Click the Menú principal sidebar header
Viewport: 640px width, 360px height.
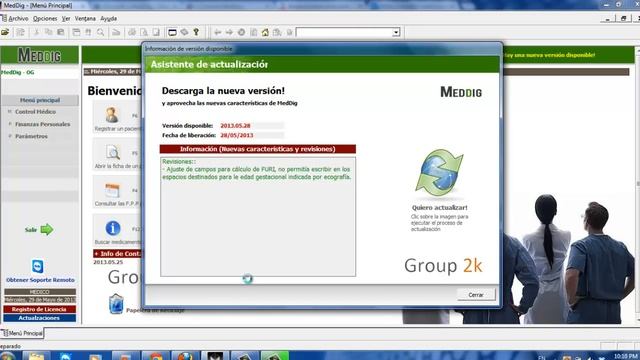click(40, 100)
